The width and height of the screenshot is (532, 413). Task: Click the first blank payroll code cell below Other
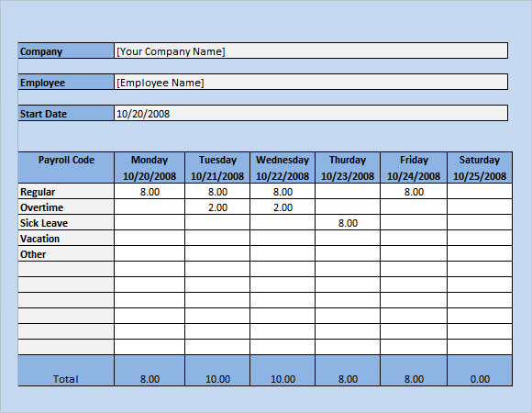coord(66,270)
